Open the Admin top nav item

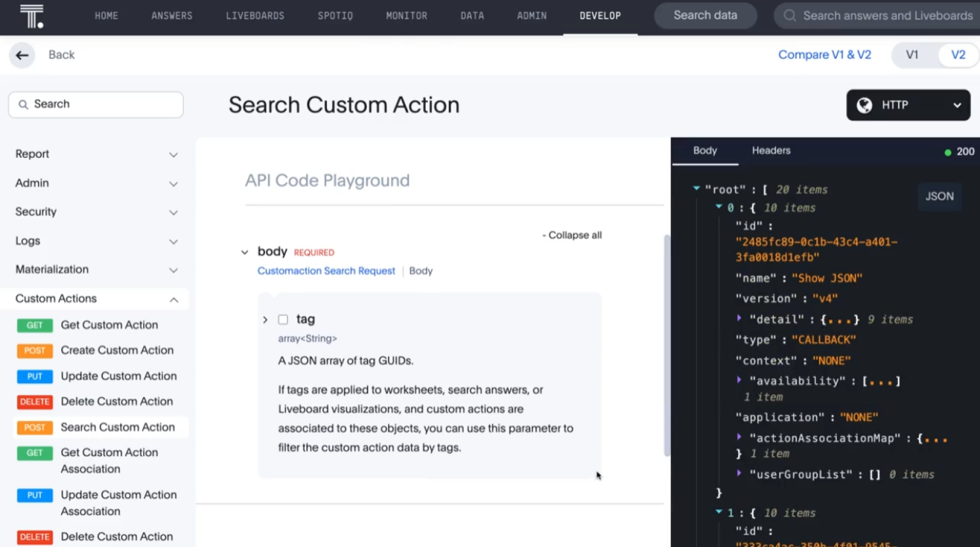click(x=532, y=16)
